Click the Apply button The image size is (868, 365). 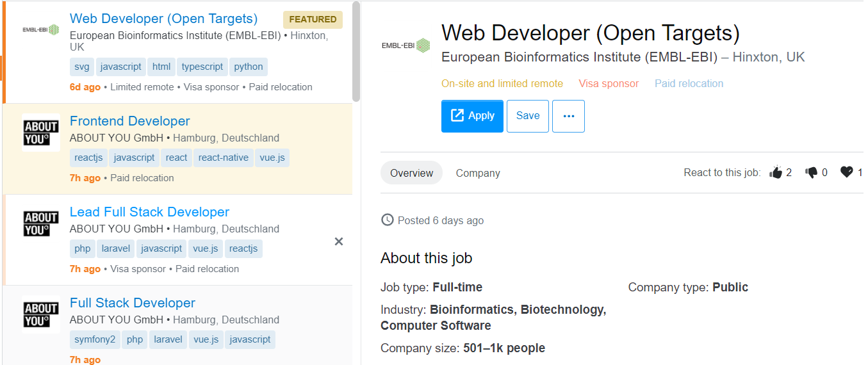(472, 116)
